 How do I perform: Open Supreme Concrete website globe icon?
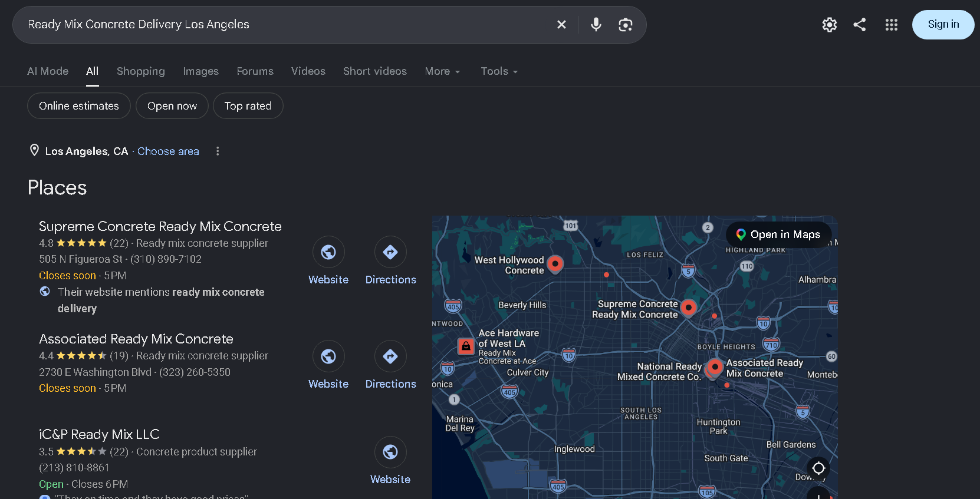[x=328, y=252]
